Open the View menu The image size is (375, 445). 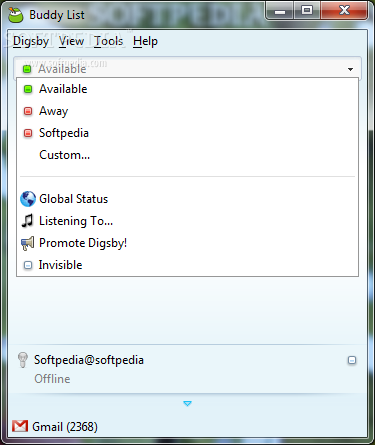click(71, 41)
